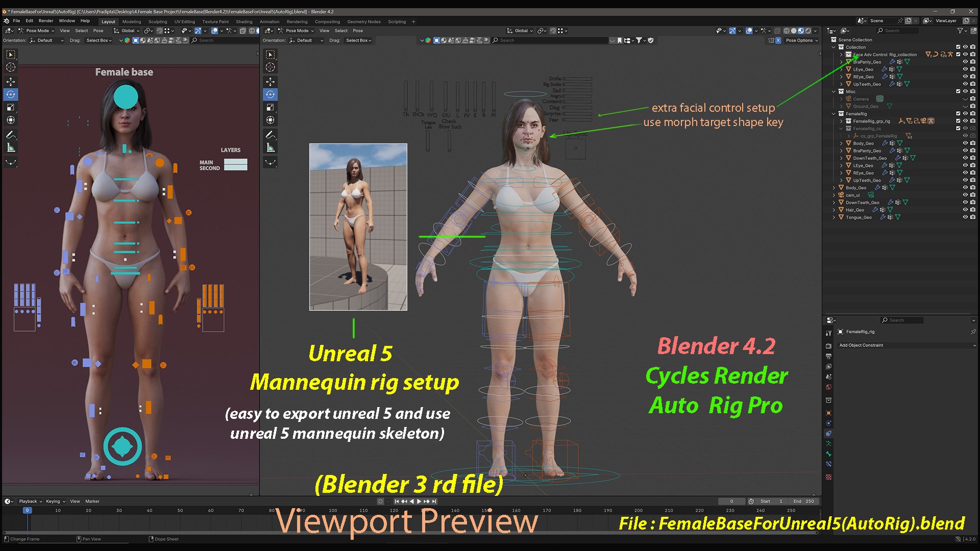Image resolution: width=980 pixels, height=551 pixels.
Task: Activate the Move tool in left viewport
Action: [11, 82]
